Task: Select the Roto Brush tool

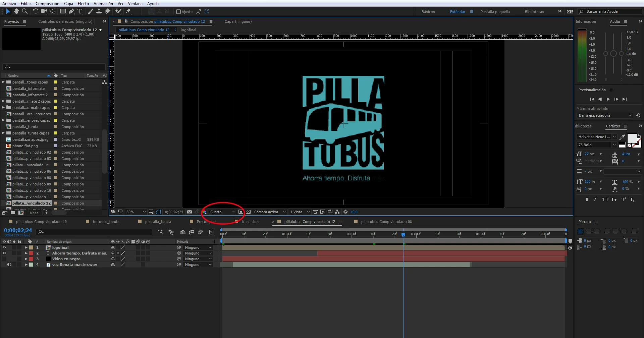Action: [118, 11]
